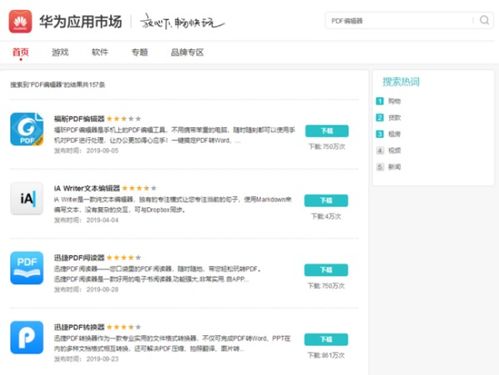Click the search magnifier icon
This screenshot has height=375, width=499.
(484, 20)
